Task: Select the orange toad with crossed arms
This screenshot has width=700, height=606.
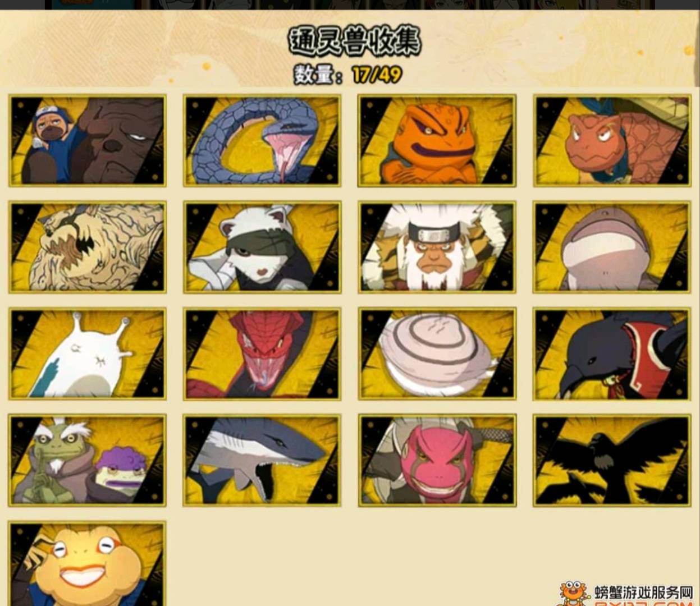Action: 437,141
